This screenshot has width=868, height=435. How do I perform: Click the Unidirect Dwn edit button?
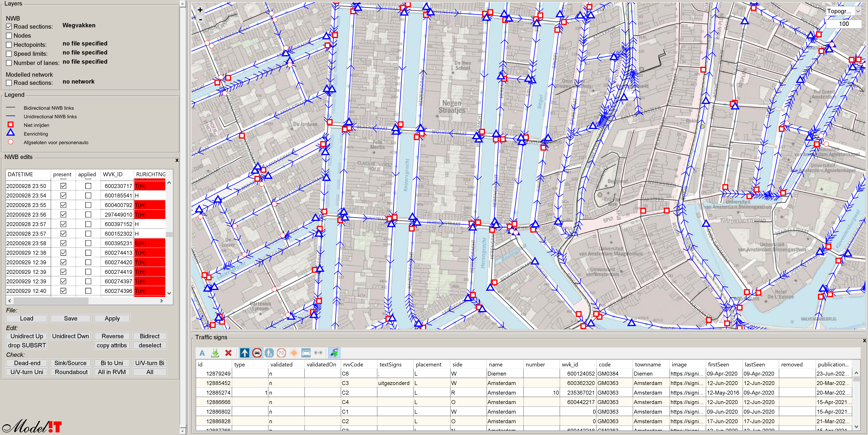click(x=70, y=336)
